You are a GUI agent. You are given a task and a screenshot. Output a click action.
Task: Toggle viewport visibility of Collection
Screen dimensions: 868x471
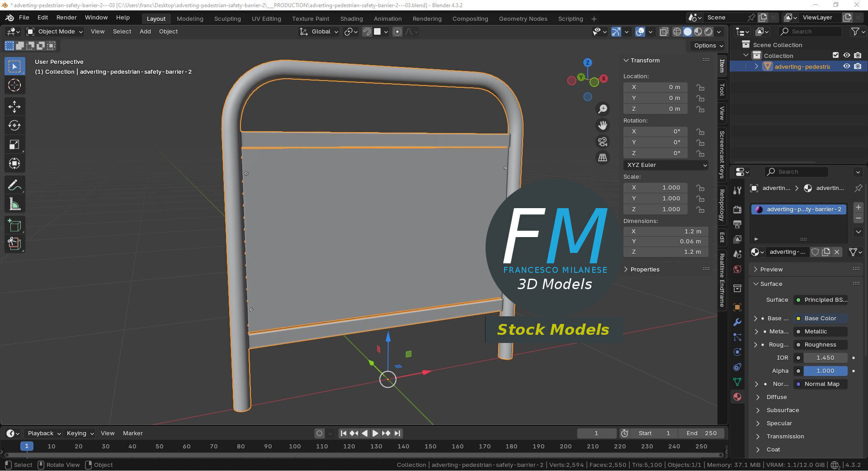[847, 55]
